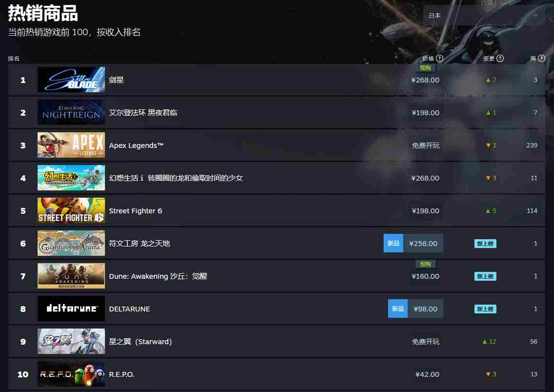554x392 pixels.
Task: Open the Elden Ring Nightreign thumbnail
Action: point(71,112)
